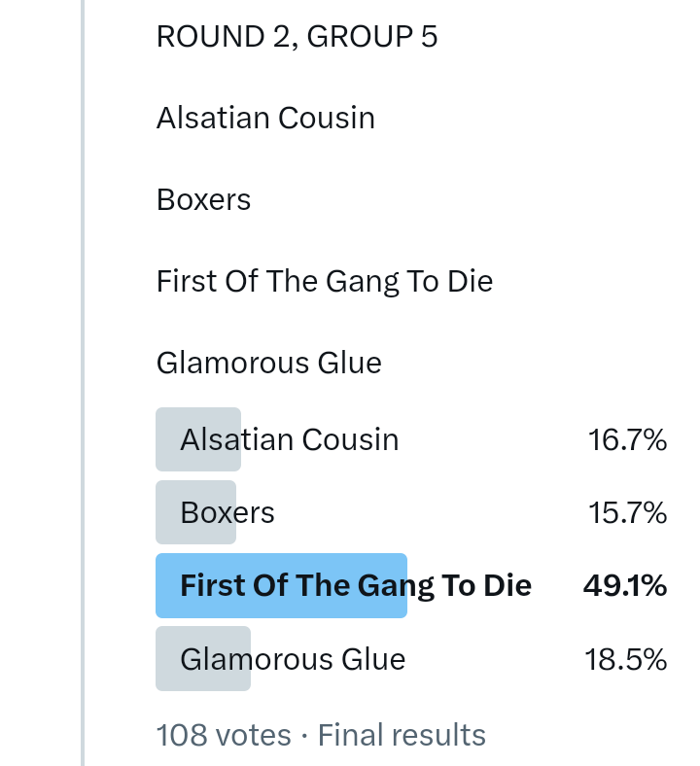700x766 pixels.
Task: Select the Glamorous Glue line in the tweet text
Action: coord(269,364)
